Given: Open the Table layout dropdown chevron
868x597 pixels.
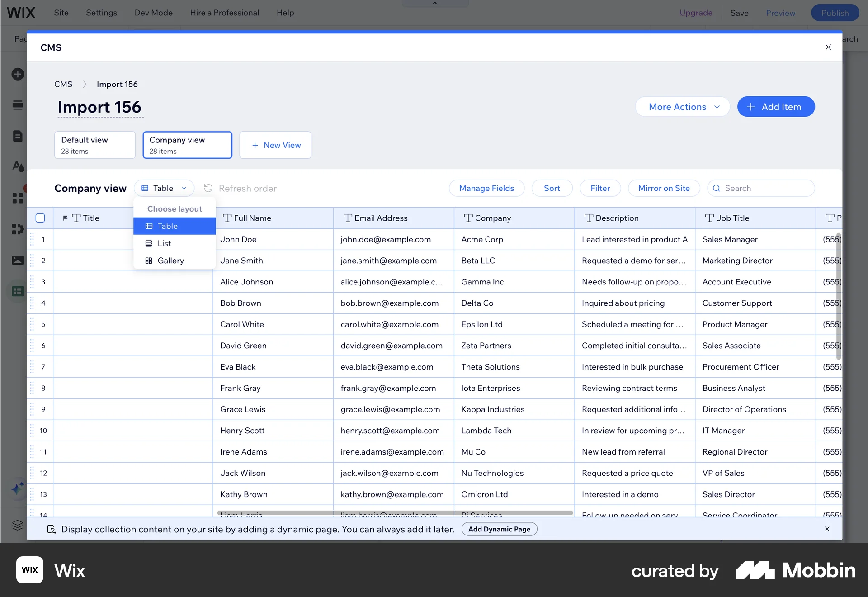Looking at the screenshot, I should 184,188.
